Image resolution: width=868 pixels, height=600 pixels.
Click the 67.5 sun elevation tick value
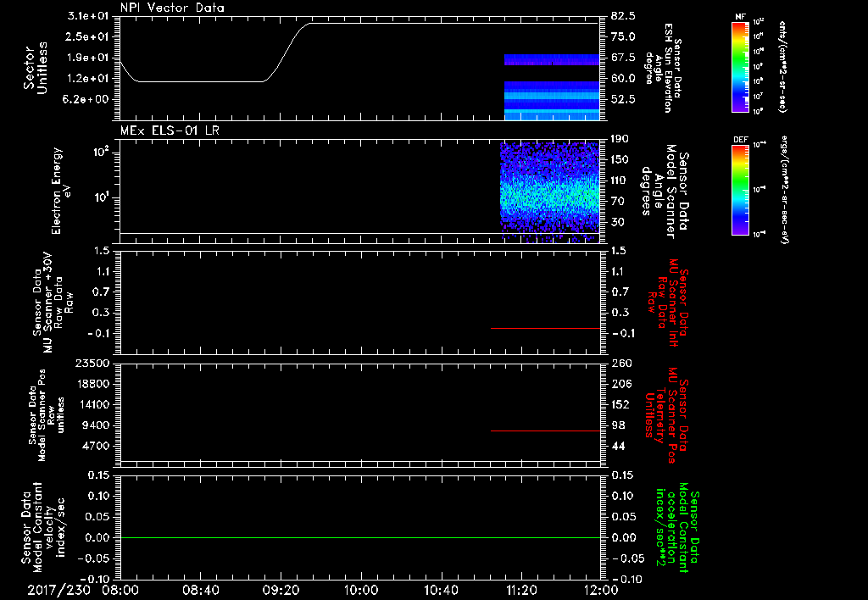coord(623,58)
